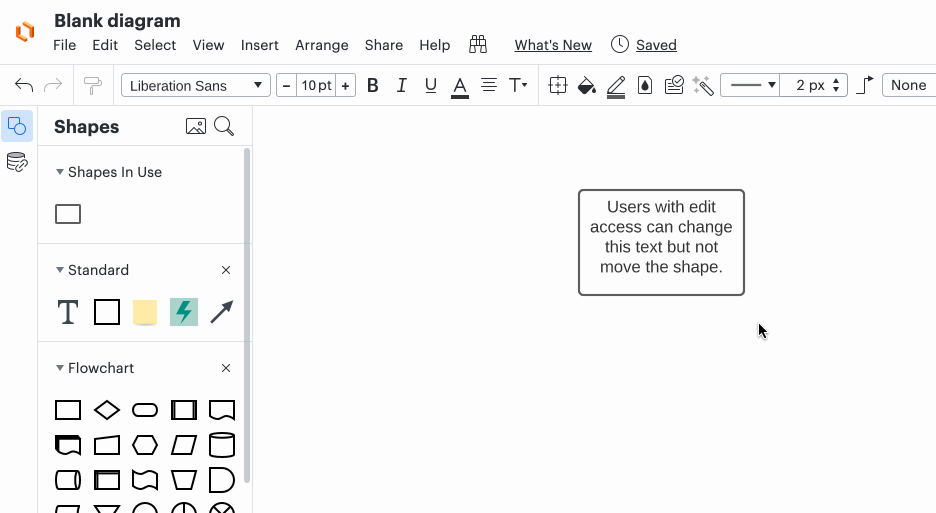Open the Share menu
Image resolution: width=936 pixels, height=513 pixels.
[x=384, y=45]
